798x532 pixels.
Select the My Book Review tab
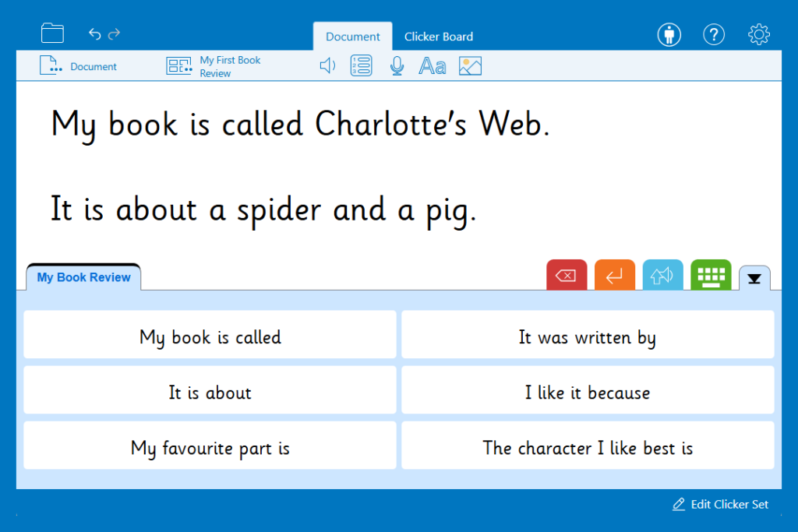(83, 277)
